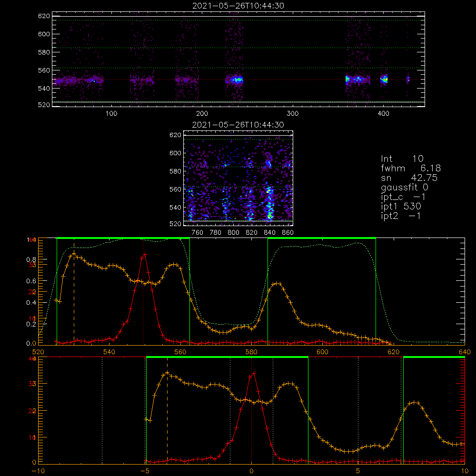Viewport: 476px width, 476px height.
Task: Click the orange peak near 7.5 in bottom plot
Action: pos(415,403)
